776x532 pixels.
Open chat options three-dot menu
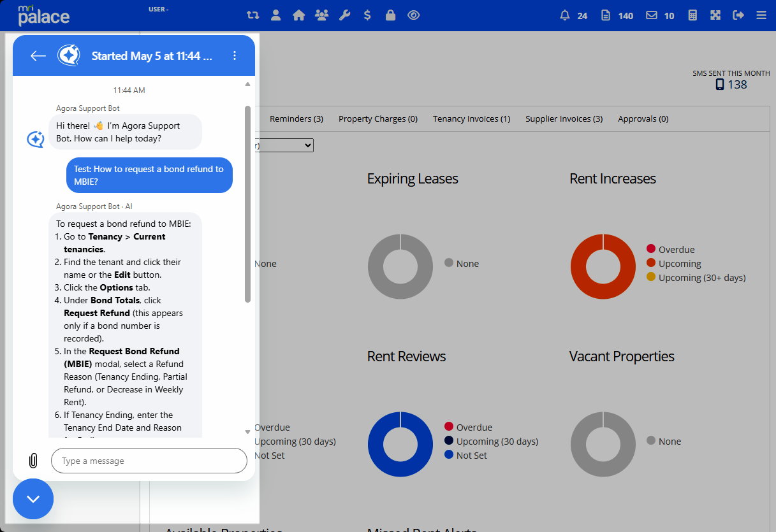(x=235, y=56)
